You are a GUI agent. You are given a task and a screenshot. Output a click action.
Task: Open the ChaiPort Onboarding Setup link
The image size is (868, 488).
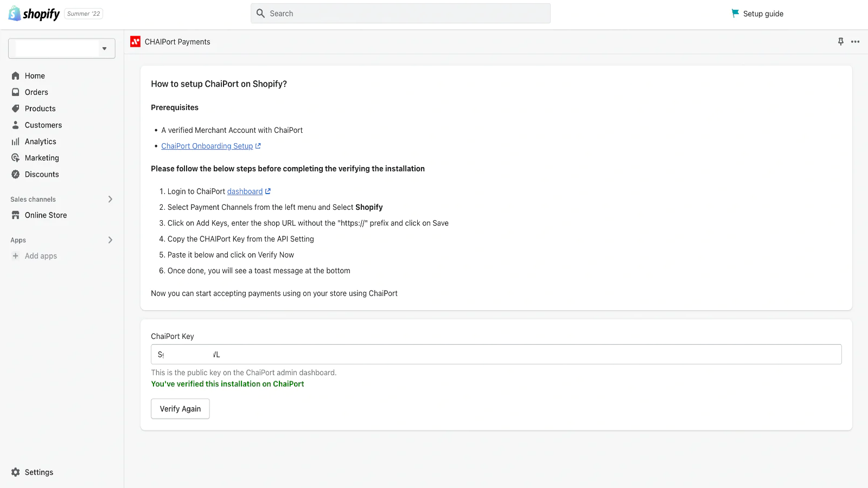pos(207,146)
